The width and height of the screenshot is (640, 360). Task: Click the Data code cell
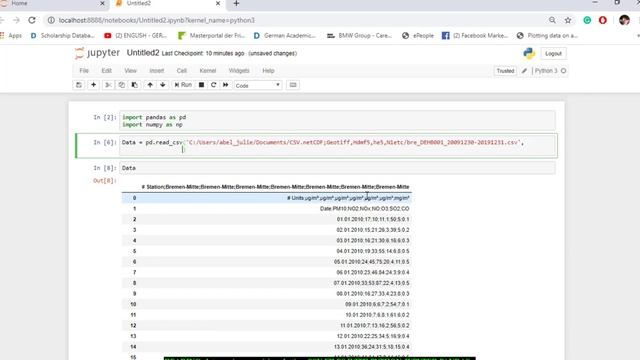337,168
